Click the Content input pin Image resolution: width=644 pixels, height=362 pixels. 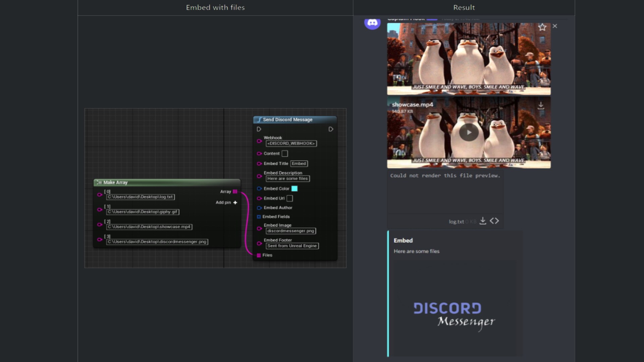(x=259, y=154)
